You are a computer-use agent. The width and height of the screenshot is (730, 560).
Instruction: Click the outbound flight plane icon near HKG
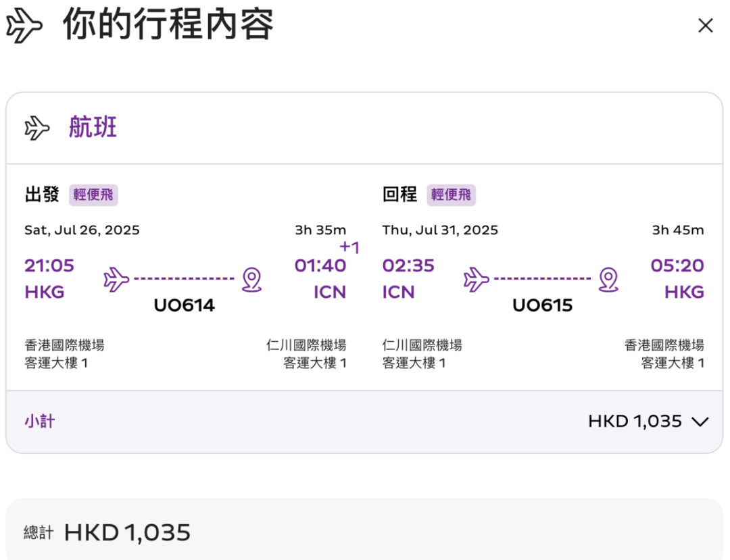(x=116, y=279)
